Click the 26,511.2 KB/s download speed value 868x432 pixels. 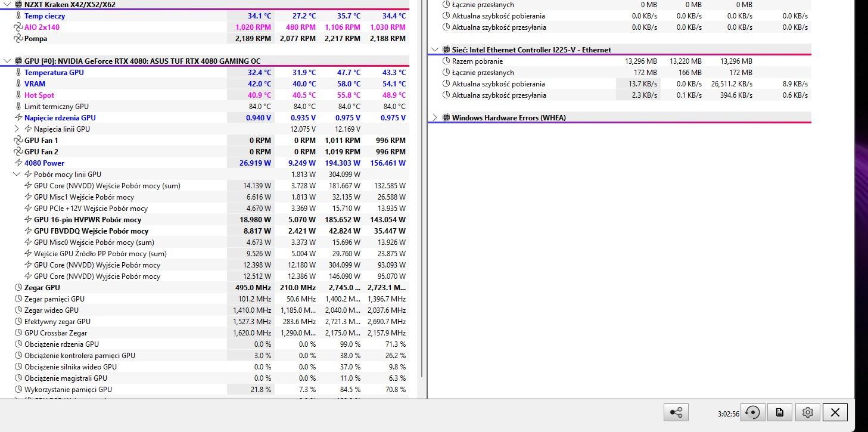732,84
